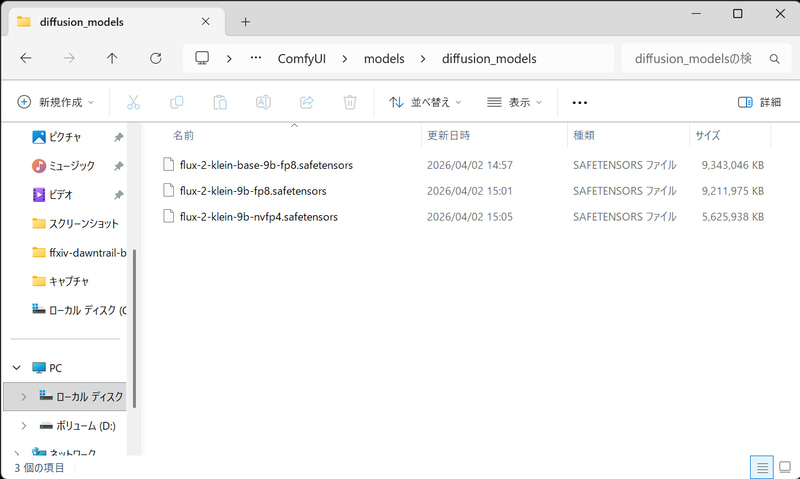Open chevron after ComfyUI in address bar
800x479 pixels.
(345, 59)
